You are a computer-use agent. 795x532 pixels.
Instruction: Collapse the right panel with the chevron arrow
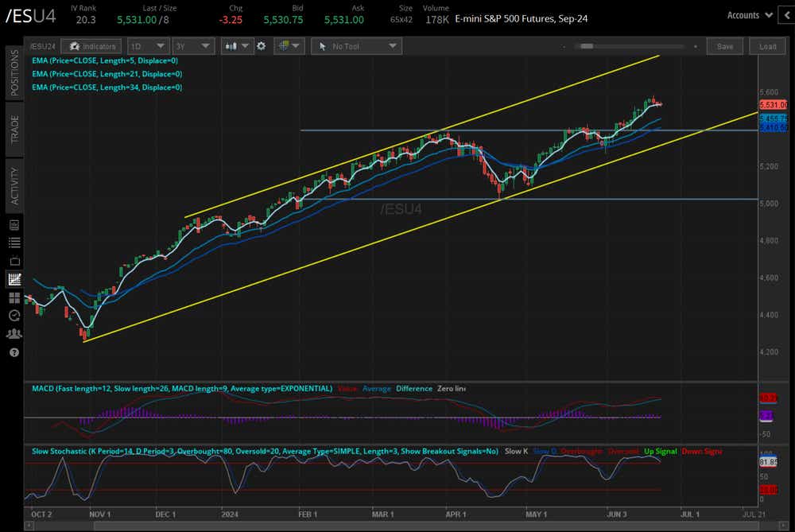click(x=787, y=15)
